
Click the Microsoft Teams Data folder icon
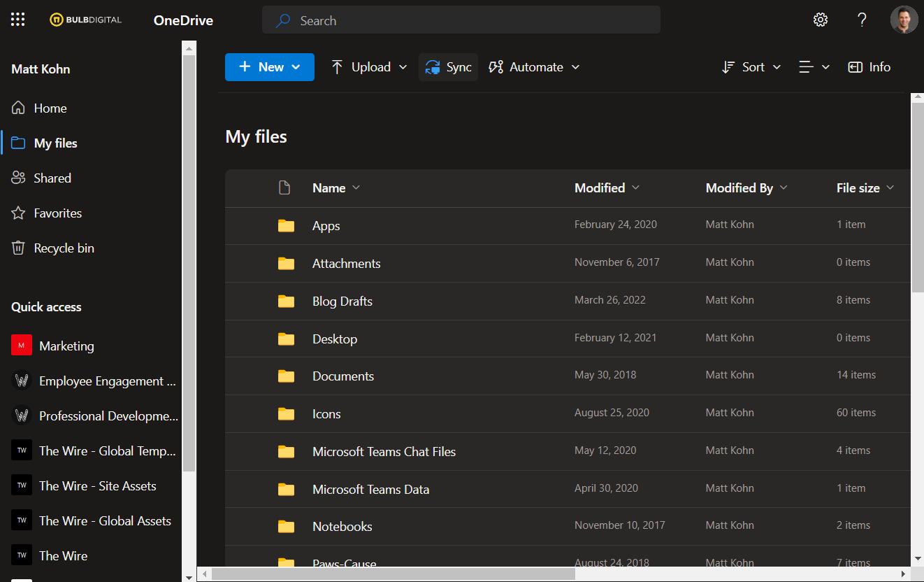tap(286, 489)
